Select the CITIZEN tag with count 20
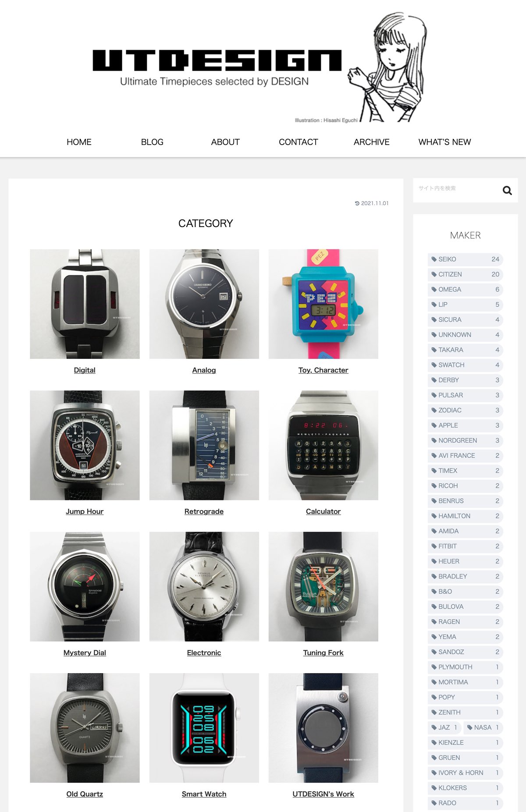The height and width of the screenshot is (812, 526). (x=465, y=274)
